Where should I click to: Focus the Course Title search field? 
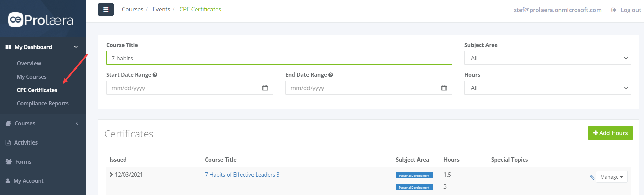279,58
